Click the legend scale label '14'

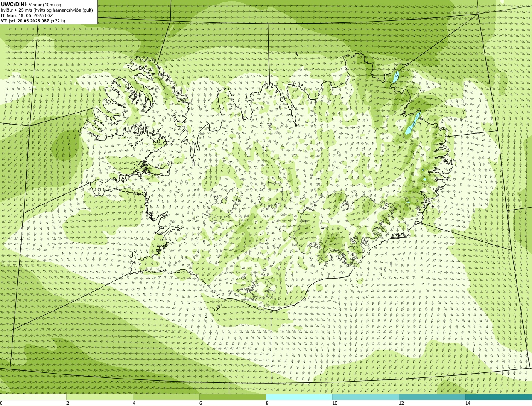click(468, 403)
